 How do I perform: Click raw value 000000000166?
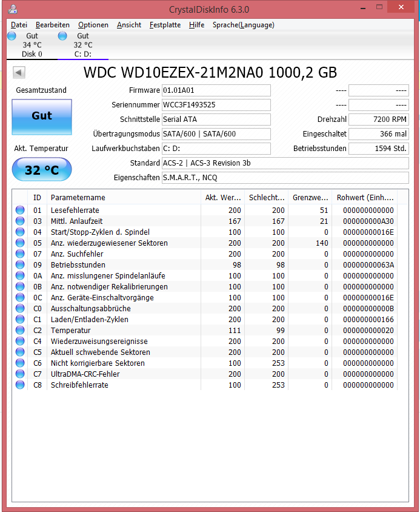pyautogui.click(x=368, y=319)
